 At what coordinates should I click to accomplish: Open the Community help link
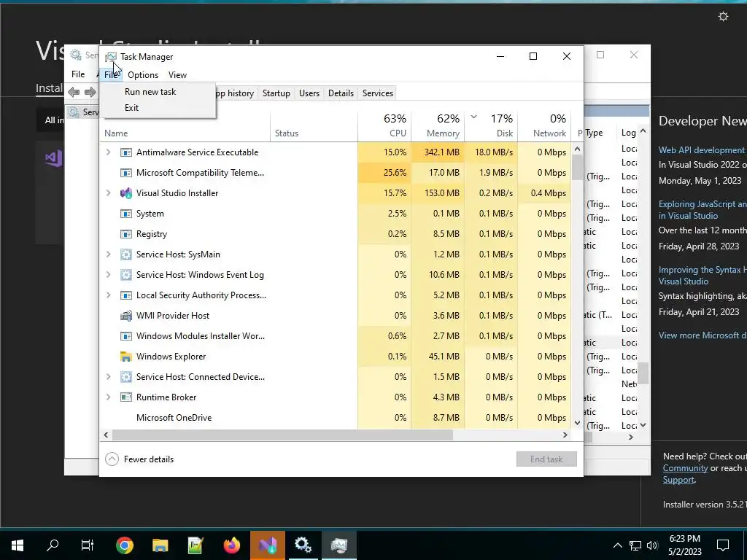(x=685, y=468)
